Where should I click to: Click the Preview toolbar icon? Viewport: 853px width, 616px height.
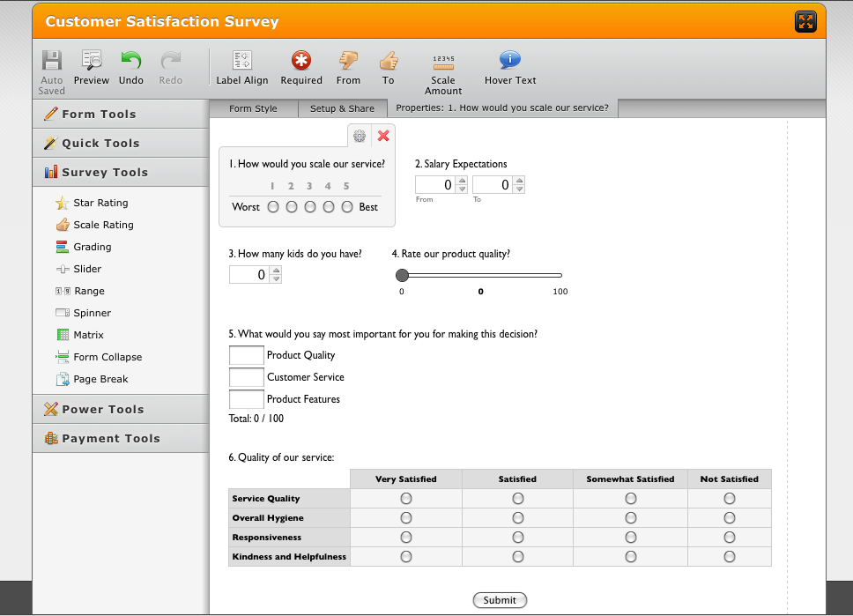tap(92, 61)
